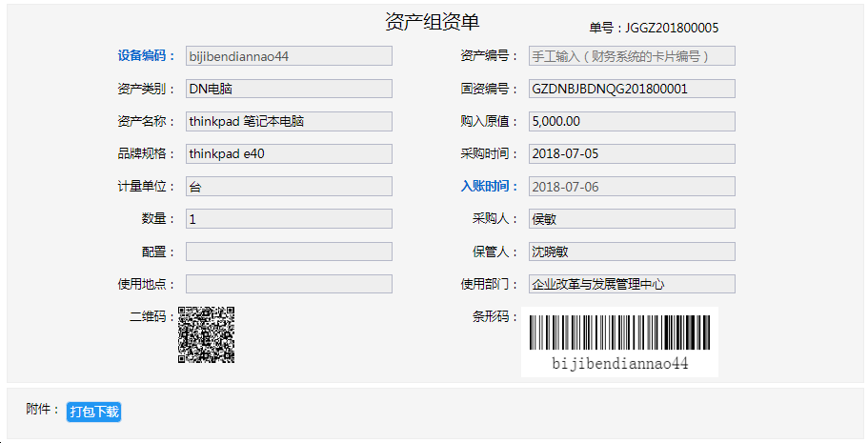Select the 采购人 field
The image size is (868, 443).
632,219
